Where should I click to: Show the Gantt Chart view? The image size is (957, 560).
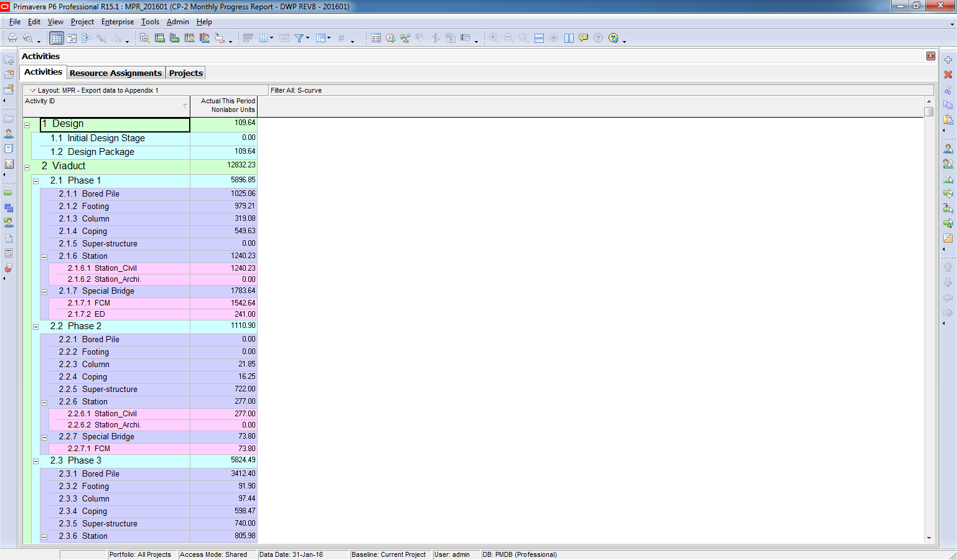(x=72, y=39)
